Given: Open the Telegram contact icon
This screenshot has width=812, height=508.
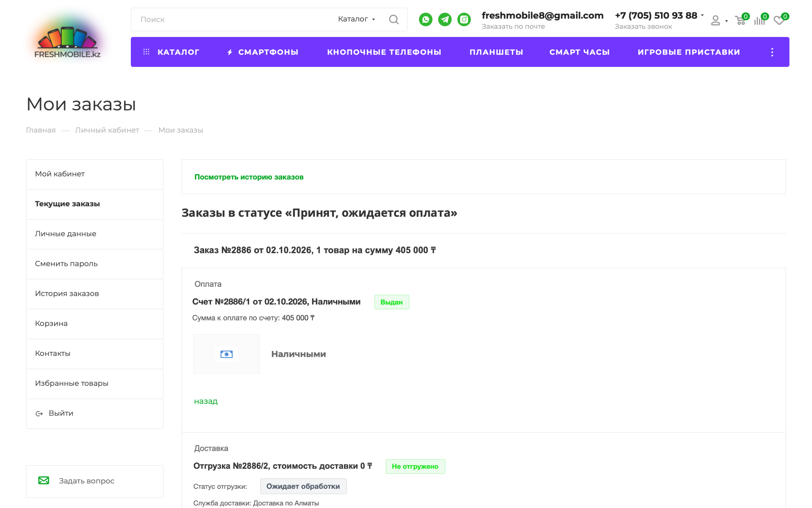Looking at the screenshot, I should [445, 19].
